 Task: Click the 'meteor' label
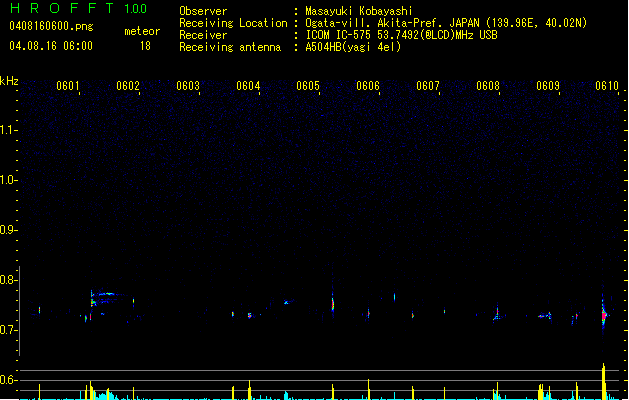142,31
